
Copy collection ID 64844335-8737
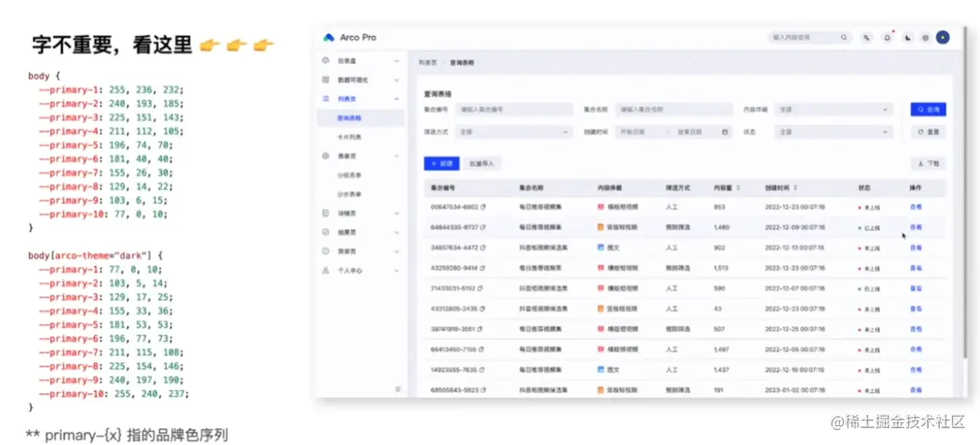click(483, 227)
